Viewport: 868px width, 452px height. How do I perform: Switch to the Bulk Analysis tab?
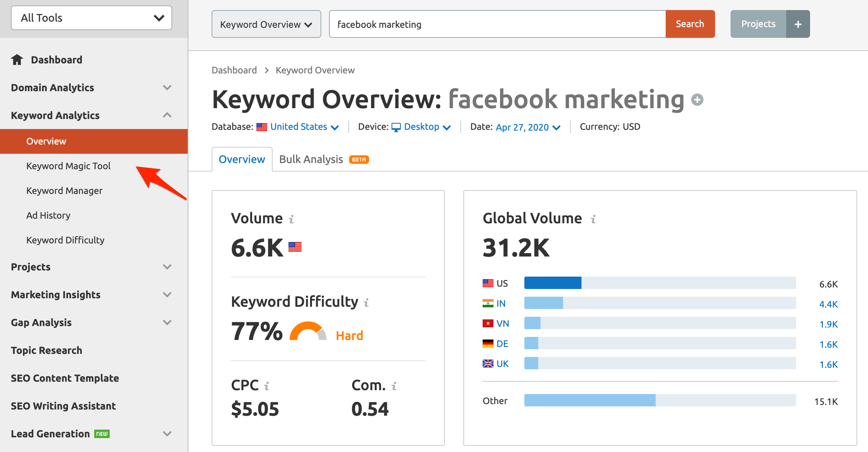[311, 160]
